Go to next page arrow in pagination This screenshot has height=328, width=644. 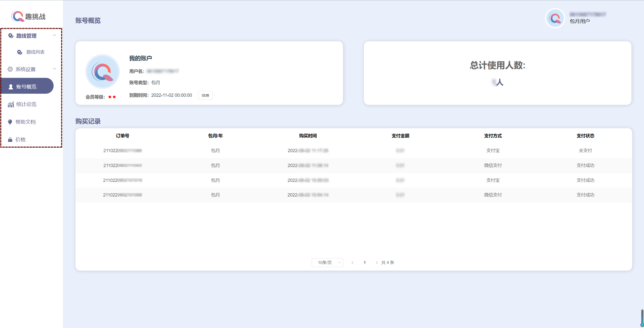coord(376,263)
